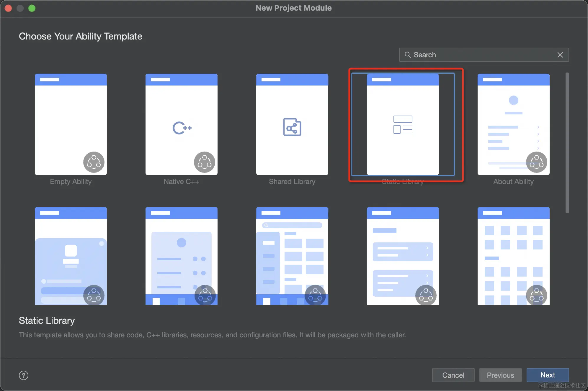
Task: Click the layout icon in Static Library template
Action: (403, 124)
